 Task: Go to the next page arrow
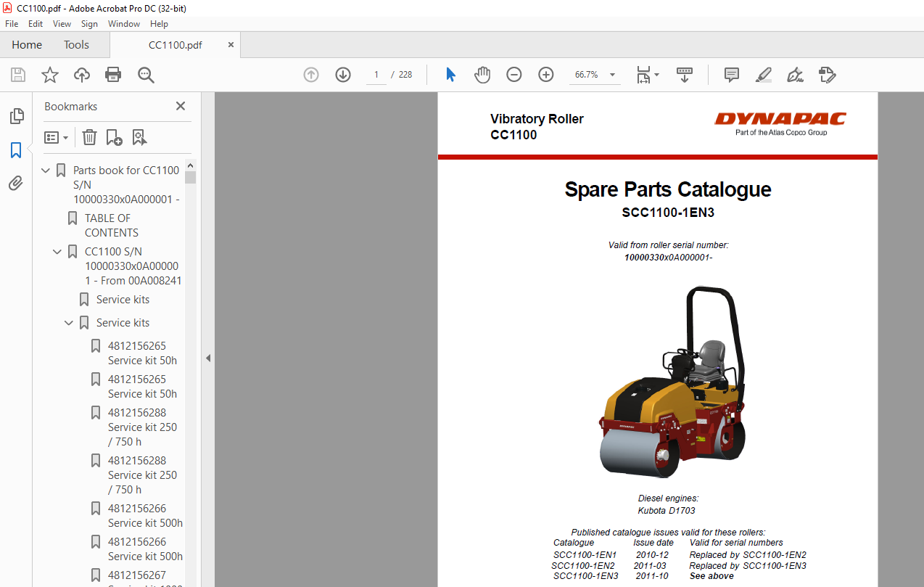click(343, 75)
